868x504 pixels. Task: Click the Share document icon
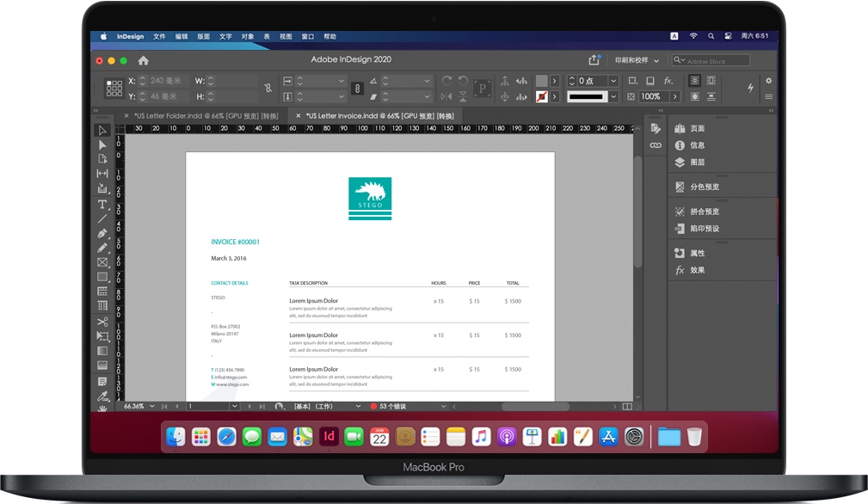594,60
